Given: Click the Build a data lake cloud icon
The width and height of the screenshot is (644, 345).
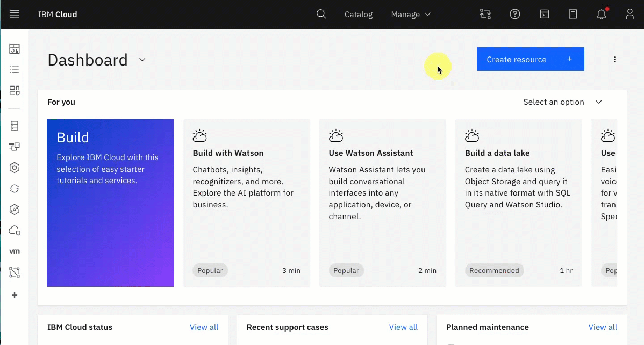Looking at the screenshot, I should [472, 135].
